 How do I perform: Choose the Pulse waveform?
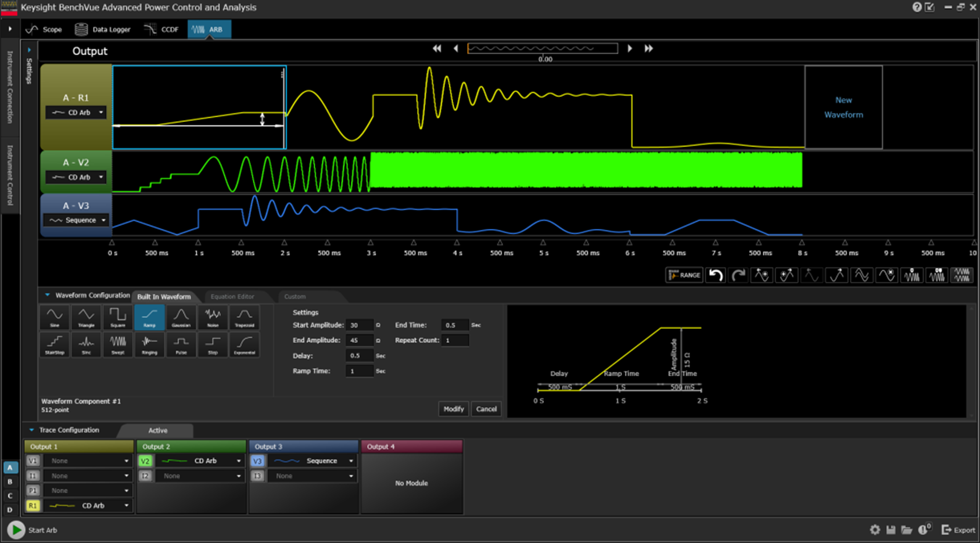(x=181, y=344)
